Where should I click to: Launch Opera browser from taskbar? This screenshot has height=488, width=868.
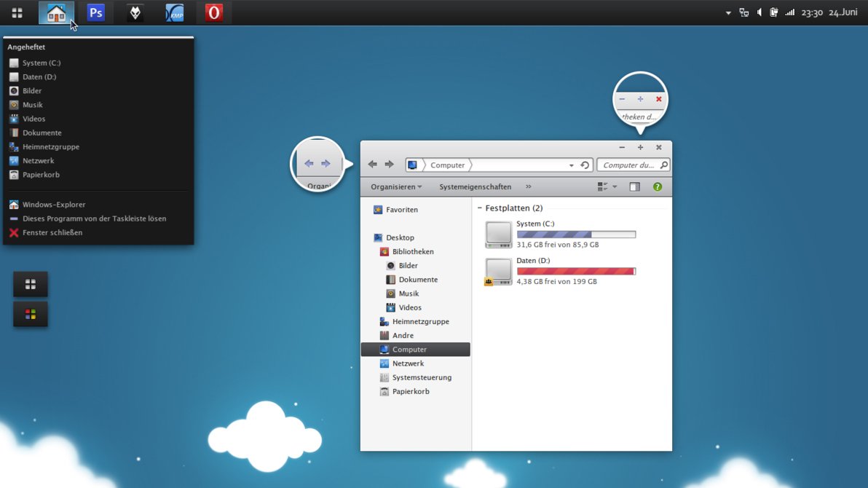pos(213,12)
